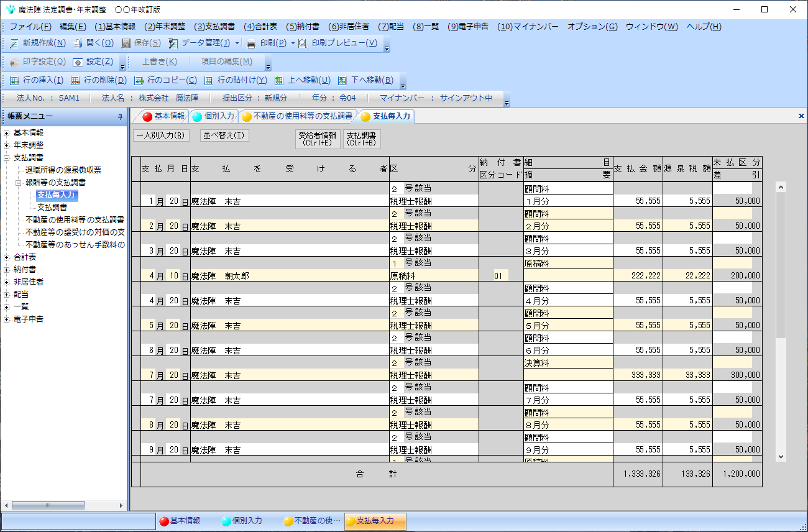Expand the 基本情報 tree node
Screen dimensions: 808x532
coord(6,133)
